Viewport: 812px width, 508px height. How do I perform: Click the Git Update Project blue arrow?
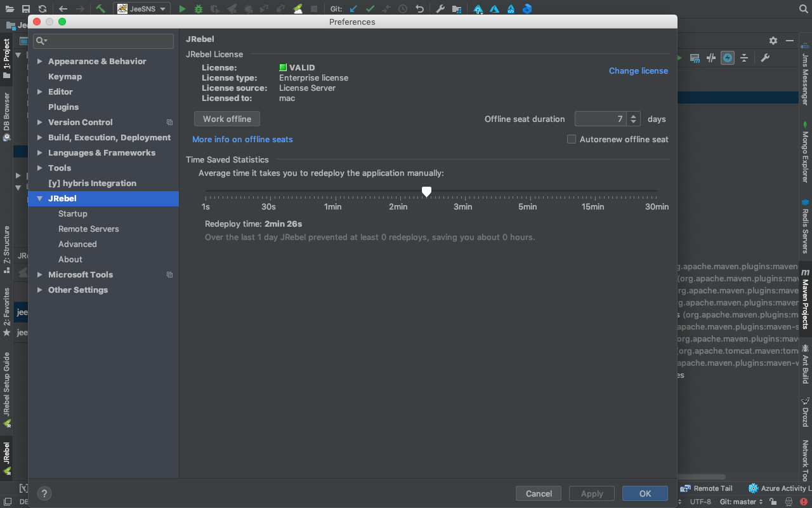(x=353, y=9)
